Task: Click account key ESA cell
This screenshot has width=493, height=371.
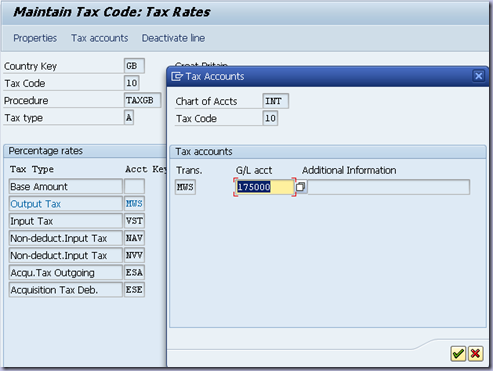Action: [134, 273]
